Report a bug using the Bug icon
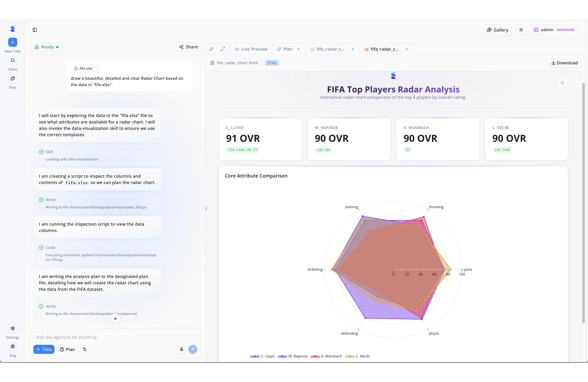588x382 pixels. tap(13, 347)
